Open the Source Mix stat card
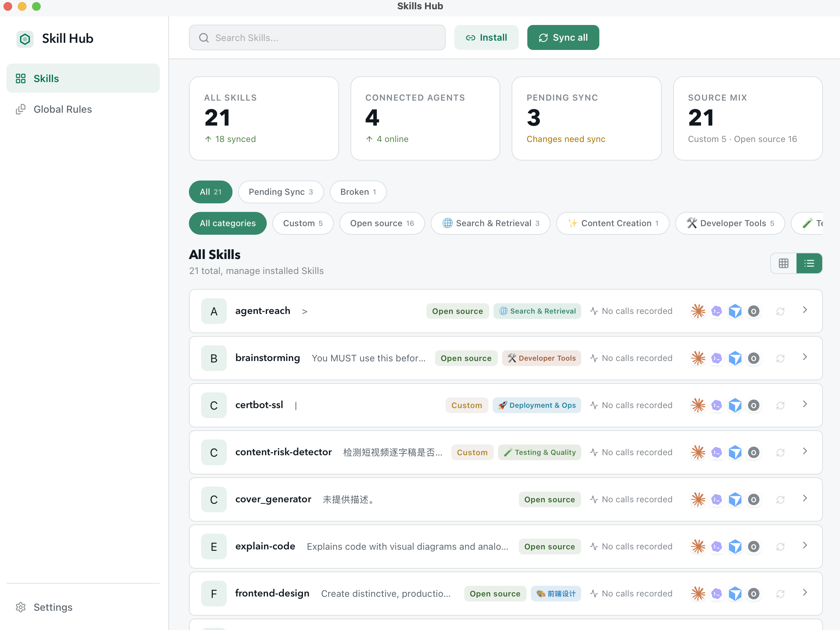The image size is (840, 630). coord(748,118)
